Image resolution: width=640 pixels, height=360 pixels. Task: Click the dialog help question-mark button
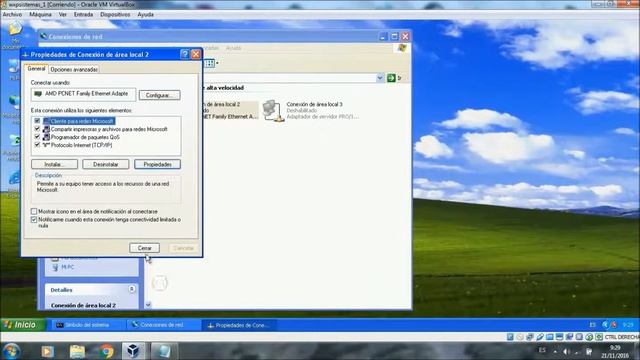coord(184,54)
